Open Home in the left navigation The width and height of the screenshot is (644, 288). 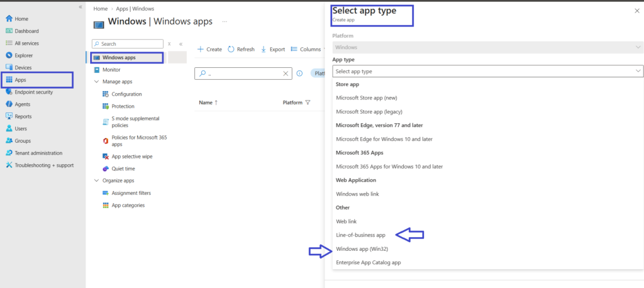click(21, 19)
